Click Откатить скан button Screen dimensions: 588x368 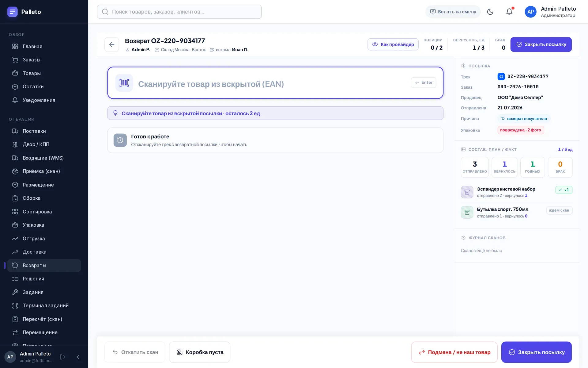(x=135, y=352)
